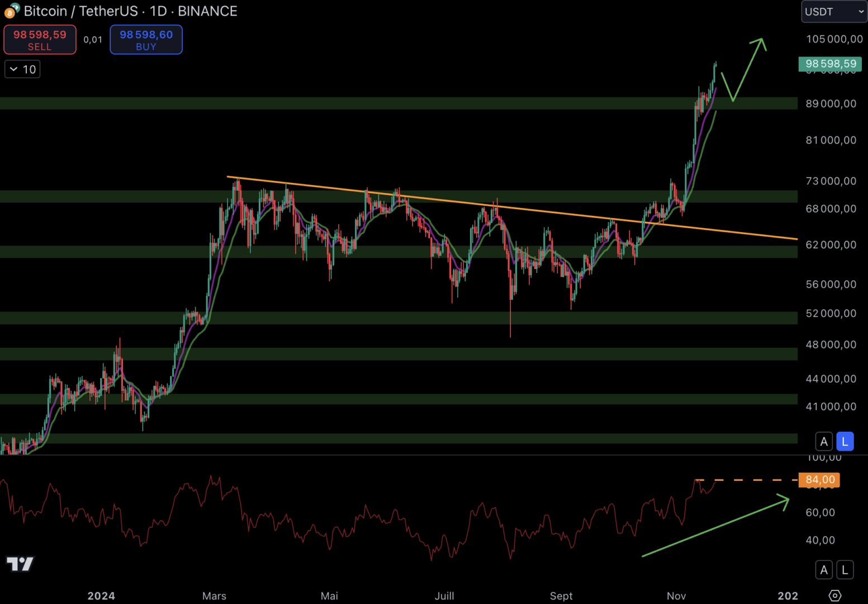This screenshot has height=604, width=868.
Task: Click the orange 84,00 RSI value label
Action: point(819,480)
